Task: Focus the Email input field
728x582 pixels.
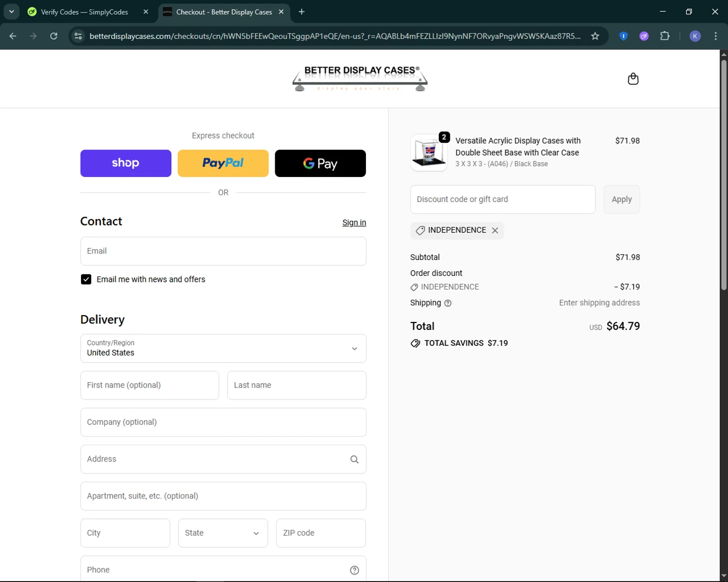Action: point(223,251)
